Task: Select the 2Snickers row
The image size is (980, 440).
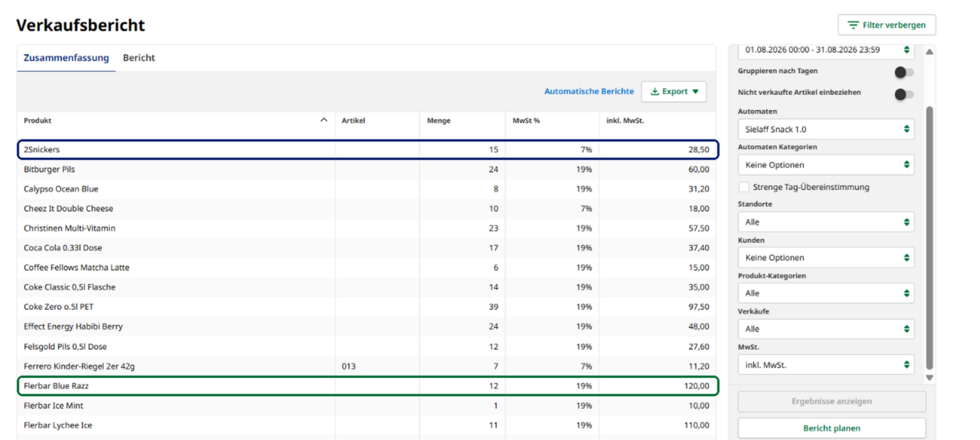Action: [367, 149]
